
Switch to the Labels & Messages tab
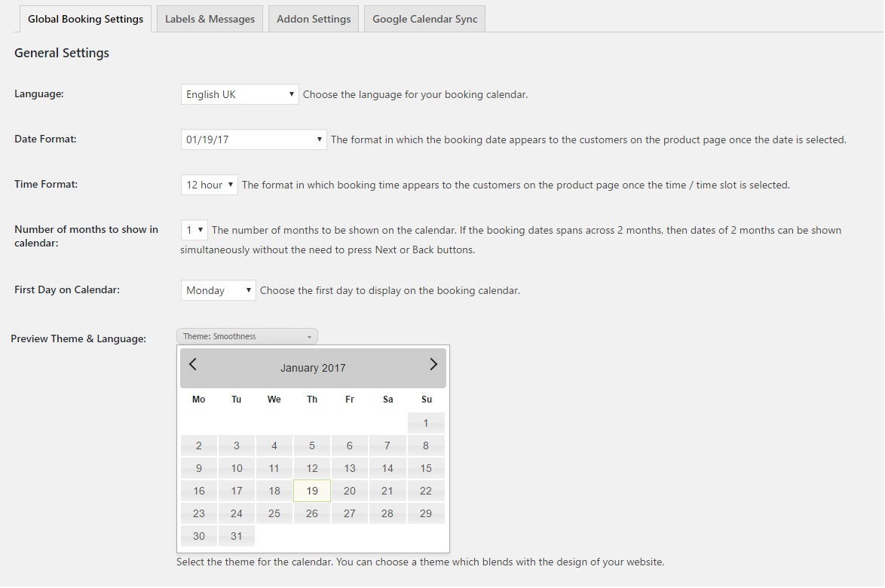(x=209, y=19)
